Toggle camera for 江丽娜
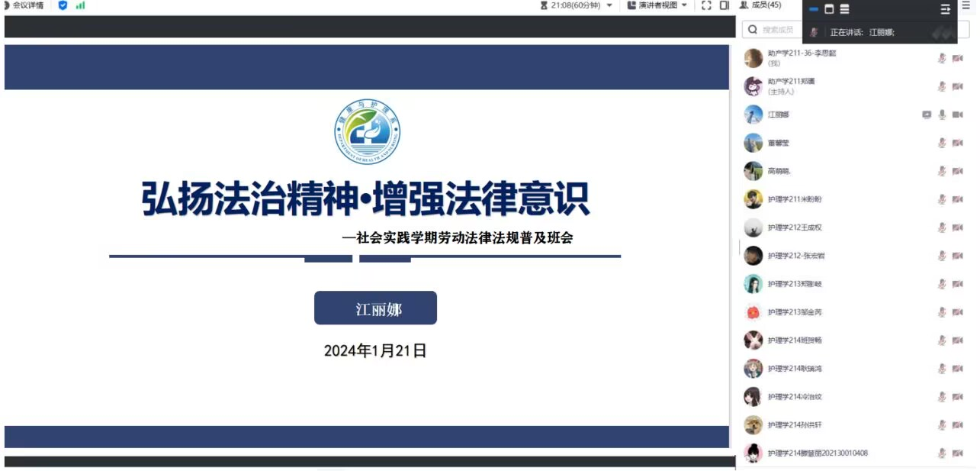Viewport: 980px width, 471px height. point(958,115)
